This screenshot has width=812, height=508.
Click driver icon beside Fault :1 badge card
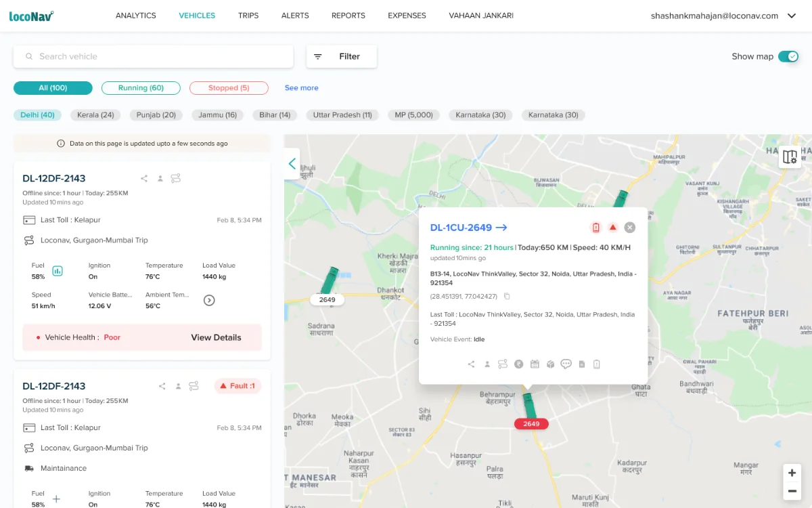pyautogui.click(x=179, y=386)
